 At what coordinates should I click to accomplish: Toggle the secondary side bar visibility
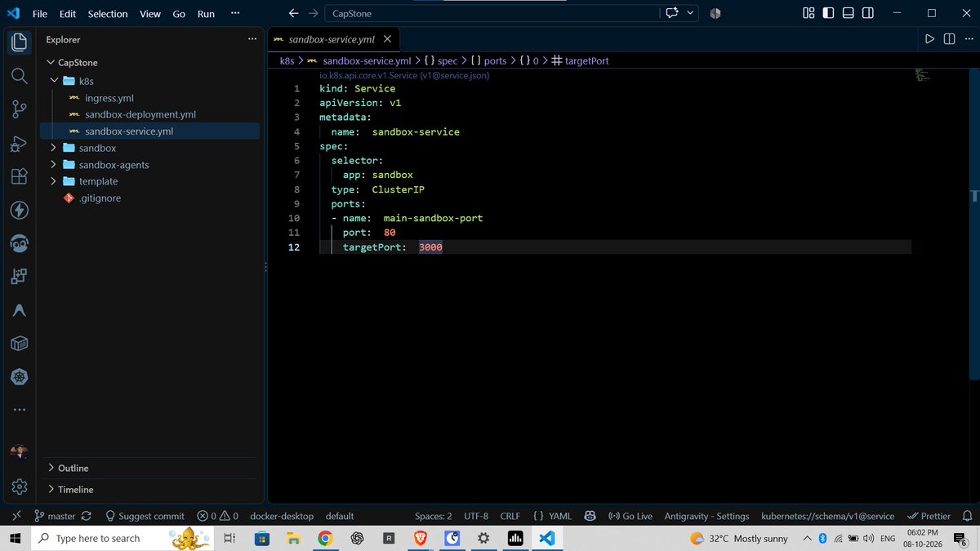tap(868, 13)
